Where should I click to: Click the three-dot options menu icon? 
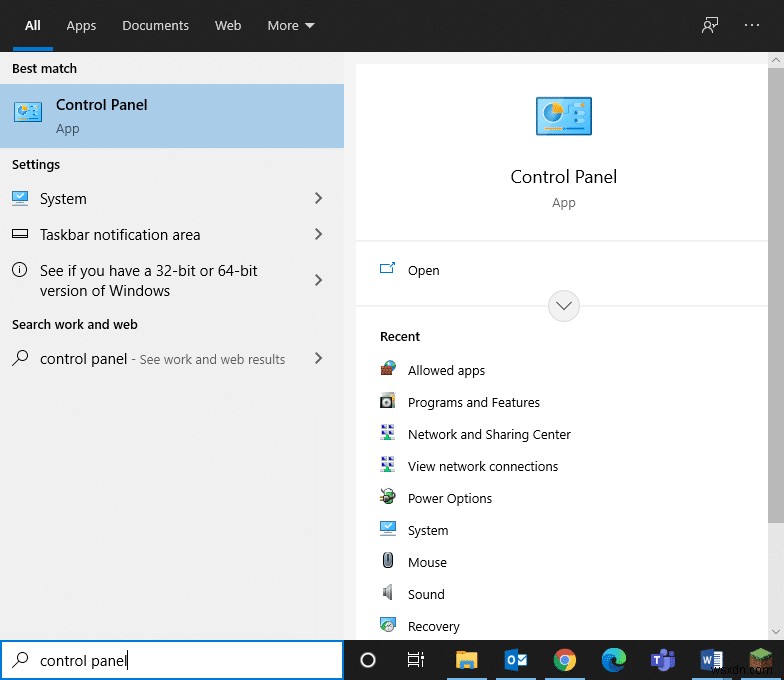(752, 26)
